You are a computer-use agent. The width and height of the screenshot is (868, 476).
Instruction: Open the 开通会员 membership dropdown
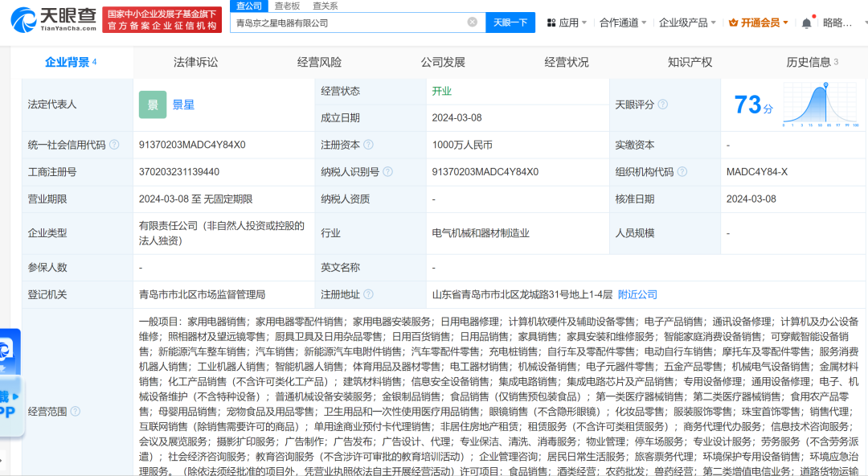click(759, 23)
